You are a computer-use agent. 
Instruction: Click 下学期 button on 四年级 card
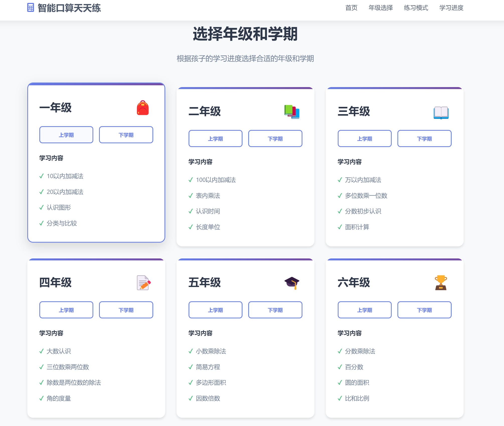click(x=126, y=310)
